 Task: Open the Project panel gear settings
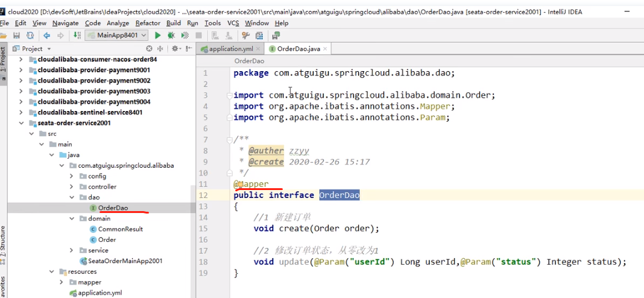pos(176,48)
